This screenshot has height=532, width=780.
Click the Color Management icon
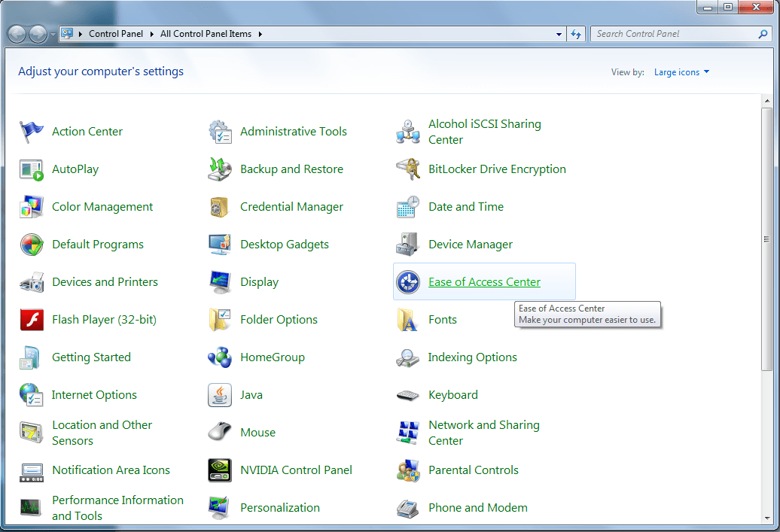pyautogui.click(x=32, y=207)
